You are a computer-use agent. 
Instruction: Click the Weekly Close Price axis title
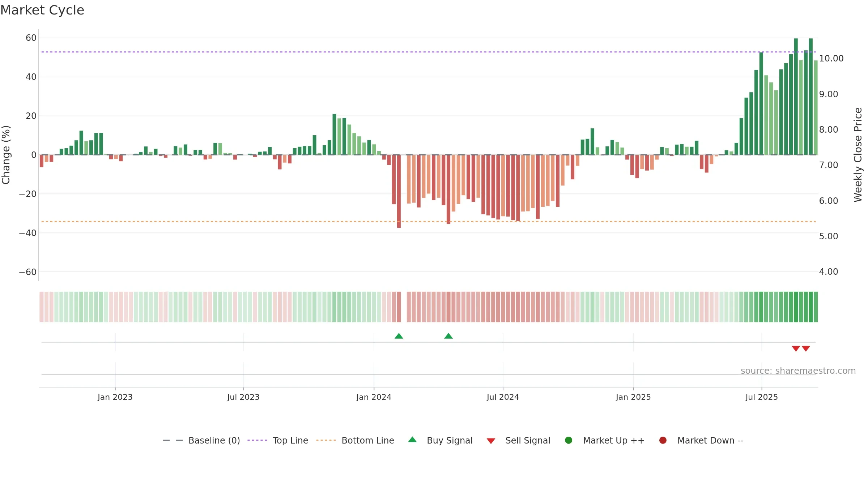coord(858,155)
